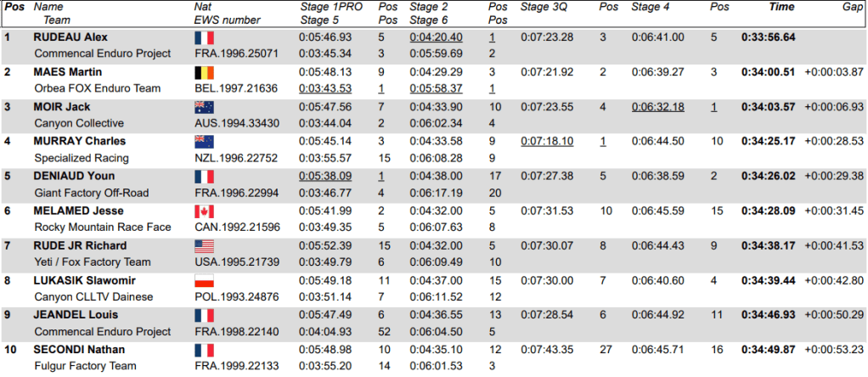Click the Polish flag for Lukasik Slawomir
This screenshot has height=377, width=868.
click(x=204, y=280)
